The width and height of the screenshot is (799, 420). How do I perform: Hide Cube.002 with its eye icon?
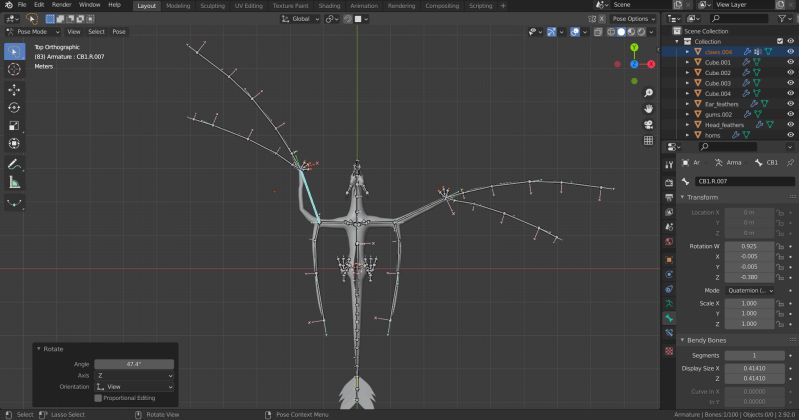coord(790,73)
